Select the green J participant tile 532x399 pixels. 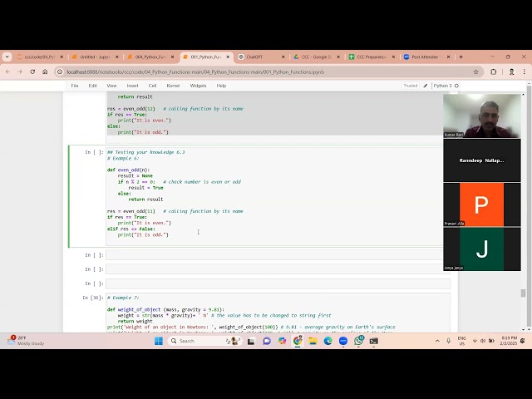[x=482, y=249]
